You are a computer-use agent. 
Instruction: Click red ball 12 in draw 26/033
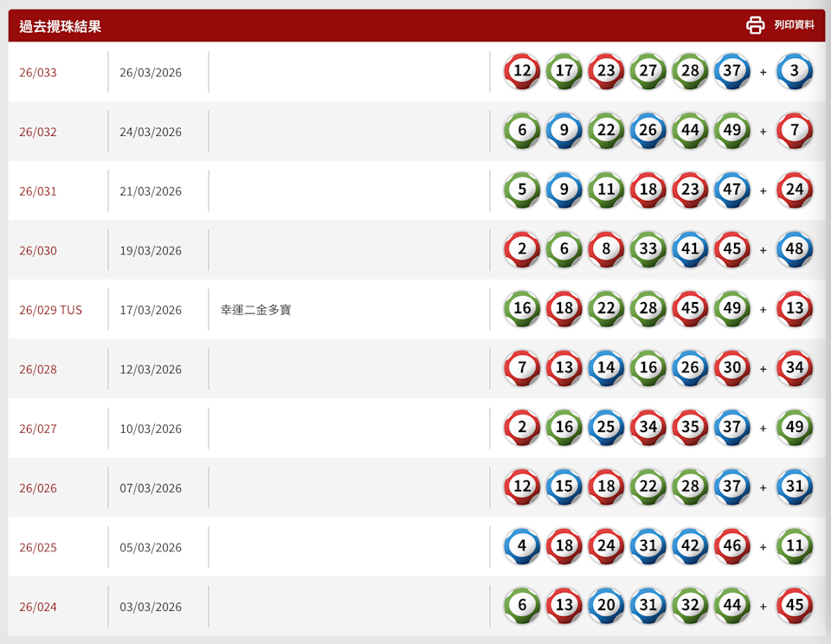tap(522, 71)
